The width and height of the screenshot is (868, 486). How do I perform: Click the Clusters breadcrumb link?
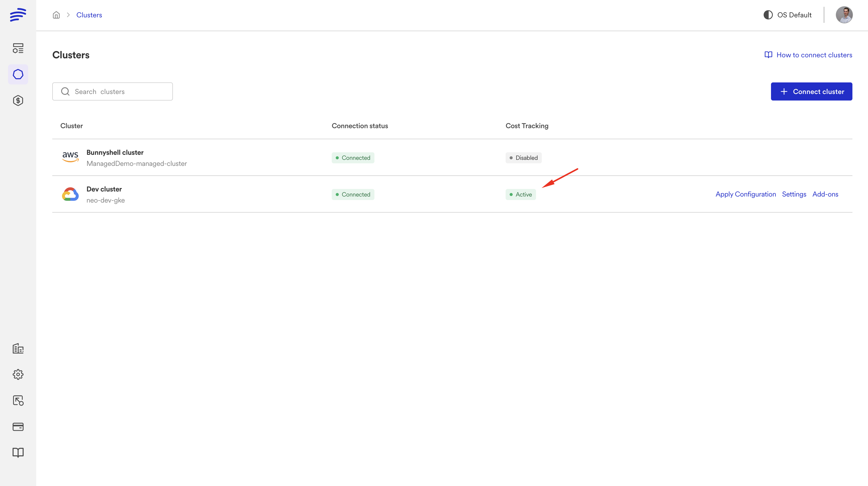click(89, 15)
